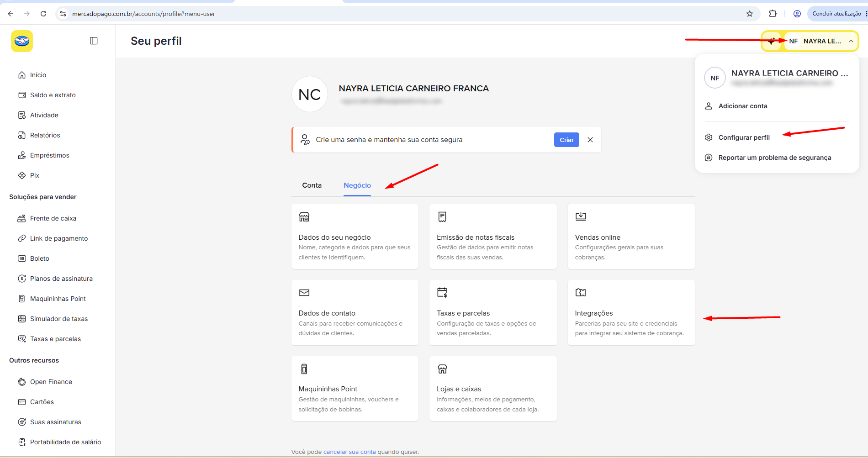Click the sidebar Taxas e parcelas icon
868x458 pixels.
click(x=22, y=339)
